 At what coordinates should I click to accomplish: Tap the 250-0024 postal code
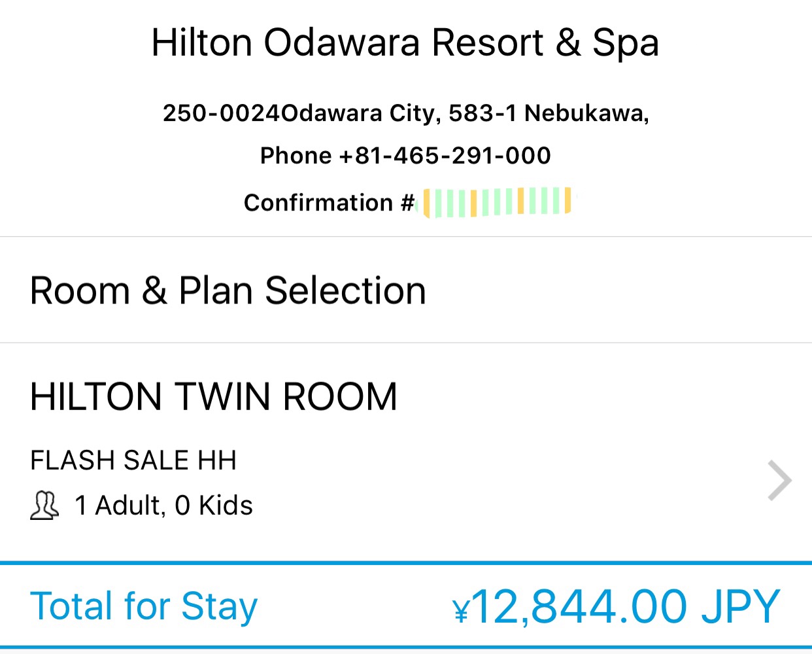(x=222, y=113)
